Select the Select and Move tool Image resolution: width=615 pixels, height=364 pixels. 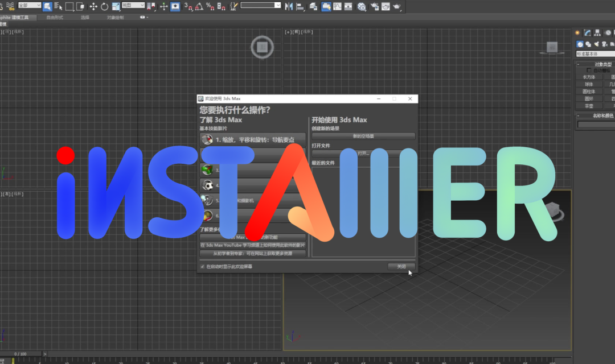click(x=93, y=6)
